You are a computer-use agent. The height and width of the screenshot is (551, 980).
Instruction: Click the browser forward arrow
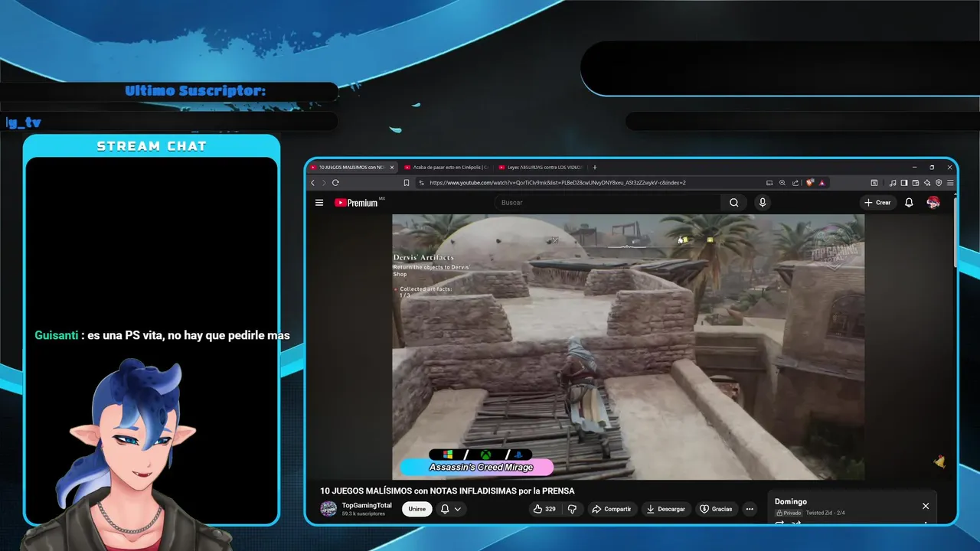point(323,183)
